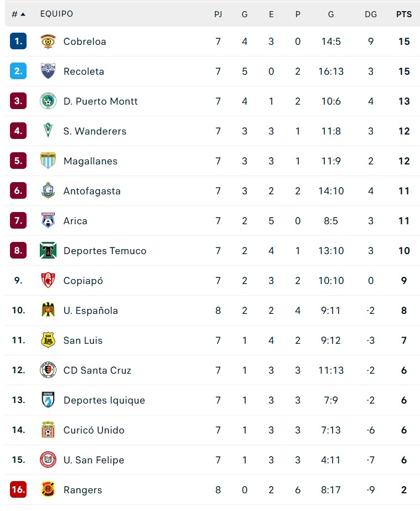Click the PJ column header

tap(218, 14)
